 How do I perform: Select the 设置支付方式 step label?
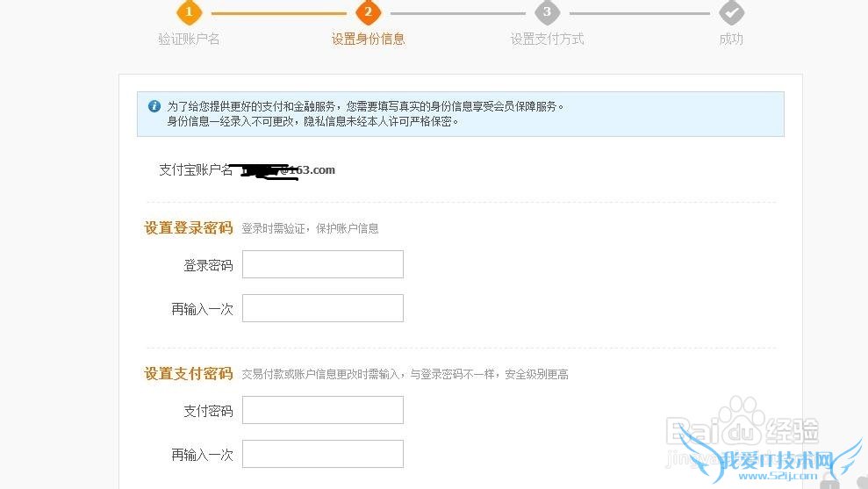547,39
